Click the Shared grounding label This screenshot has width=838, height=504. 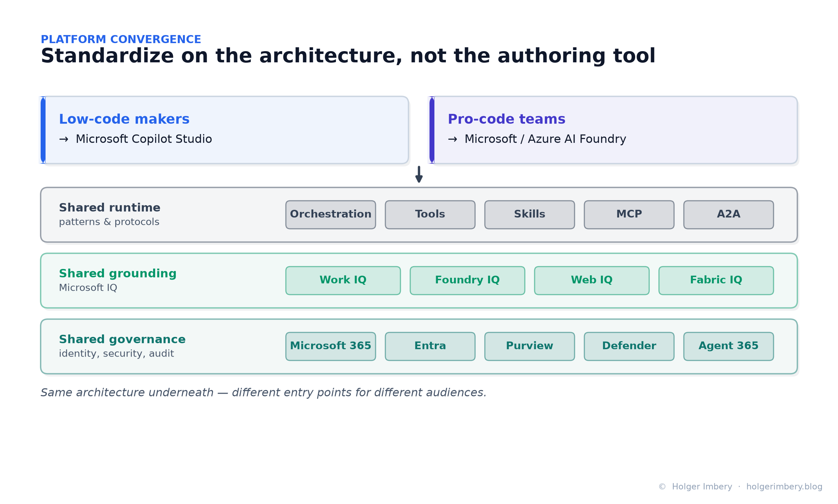click(x=118, y=274)
